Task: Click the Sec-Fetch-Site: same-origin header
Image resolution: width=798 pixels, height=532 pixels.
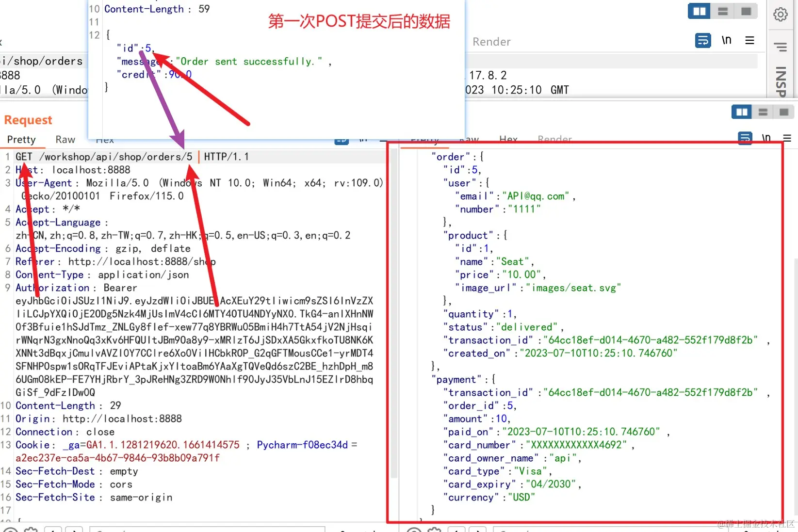Action: point(94,497)
